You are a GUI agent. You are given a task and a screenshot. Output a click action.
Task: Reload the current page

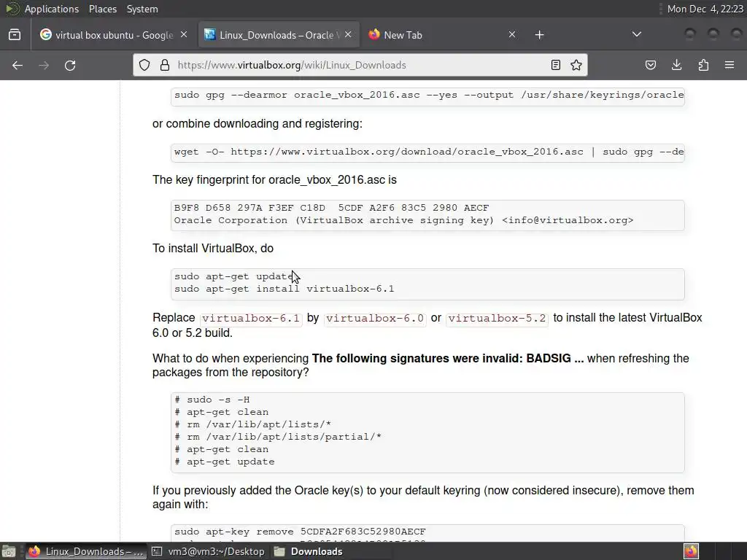pos(70,65)
